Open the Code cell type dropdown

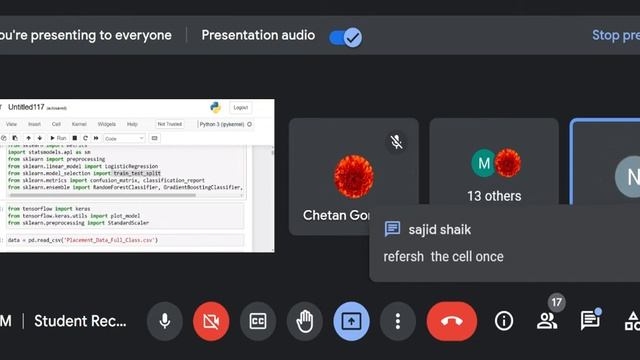pos(124,138)
